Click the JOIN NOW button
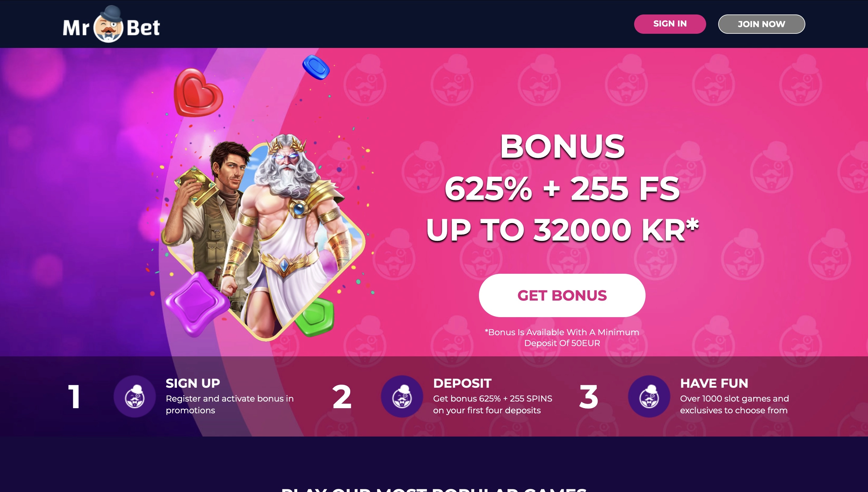The height and width of the screenshot is (492, 868). [x=761, y=24]
